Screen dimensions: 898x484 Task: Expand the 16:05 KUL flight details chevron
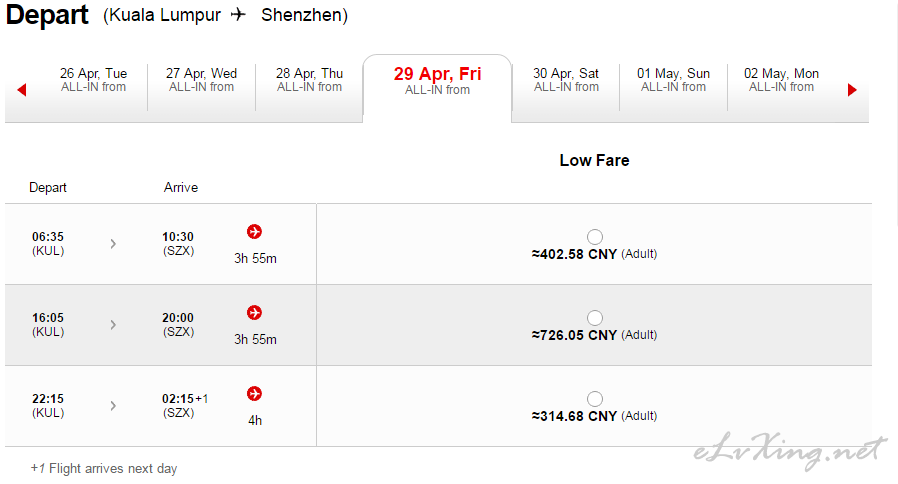pyautogui.click(x=113, y=325)
